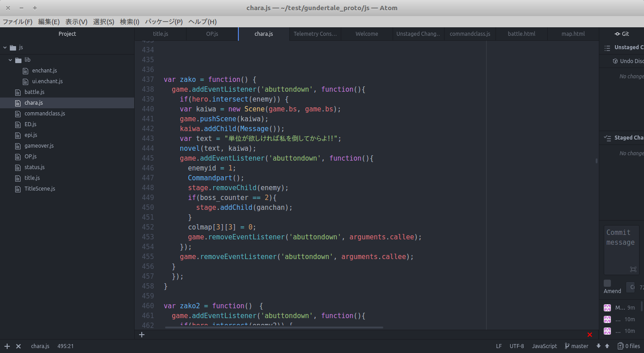Click the status.js file icon
644x353 pixels.
[18, 167]
